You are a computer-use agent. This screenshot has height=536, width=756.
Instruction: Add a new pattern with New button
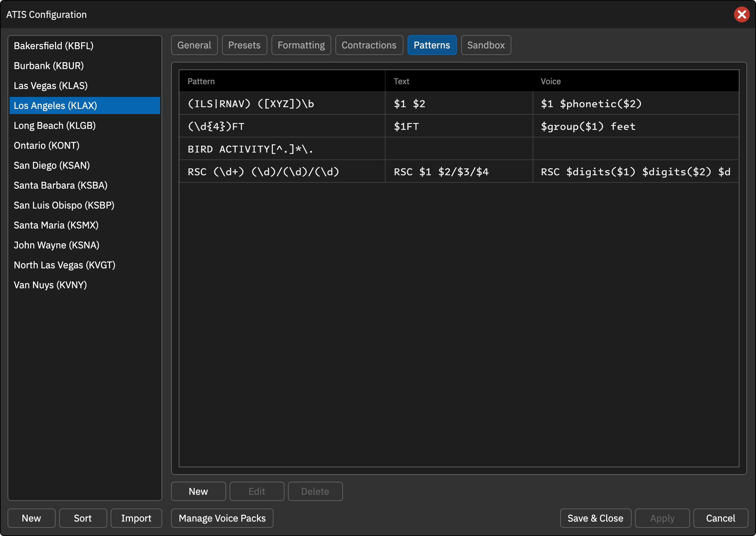[x=198, y=491]
